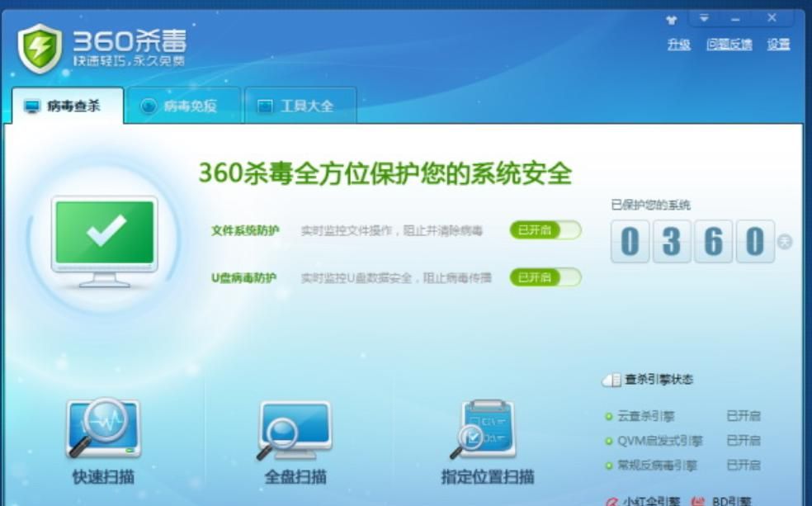Click 已开启 status beside 常规反病毒引擎
Screen dimensions: 812x506
pos(744,466)
